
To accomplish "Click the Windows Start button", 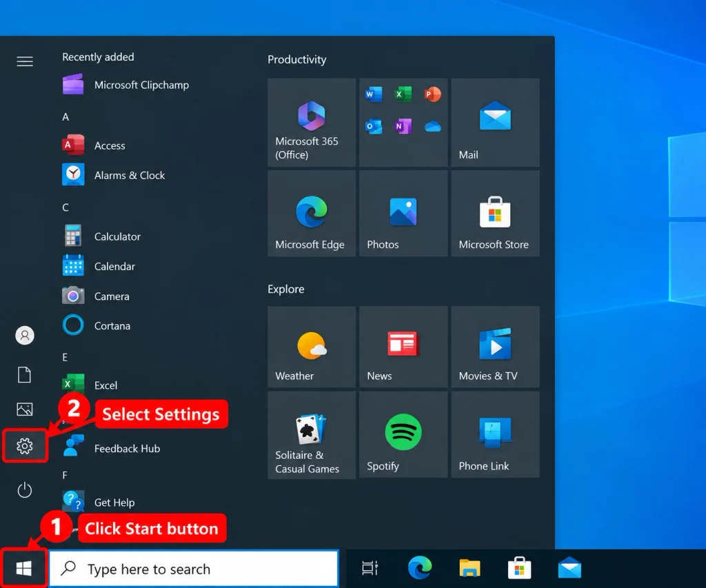I will click(24, 569).
